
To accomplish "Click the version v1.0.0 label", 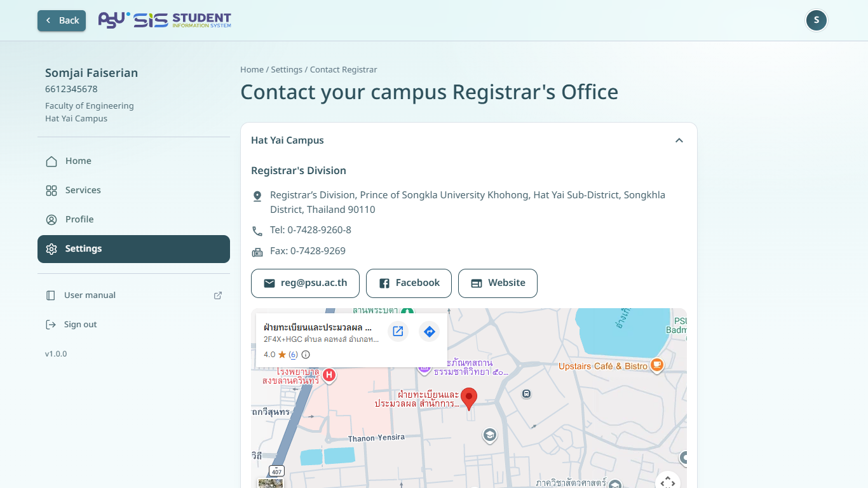I will [x=56, y=354].
